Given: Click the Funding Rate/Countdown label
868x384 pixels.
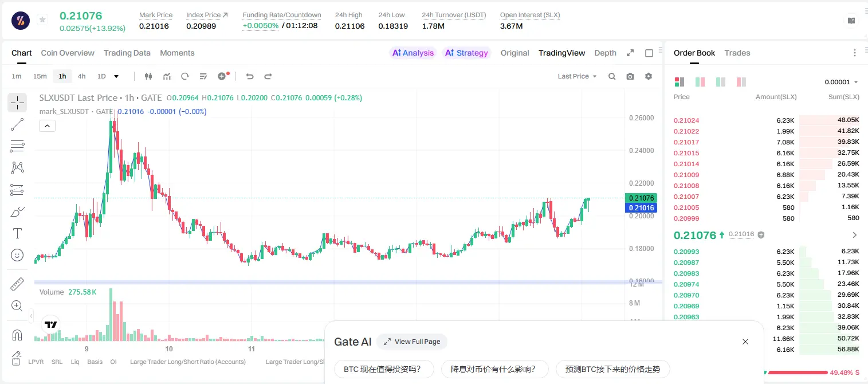Looking at the screenshot, I should 282,15.
